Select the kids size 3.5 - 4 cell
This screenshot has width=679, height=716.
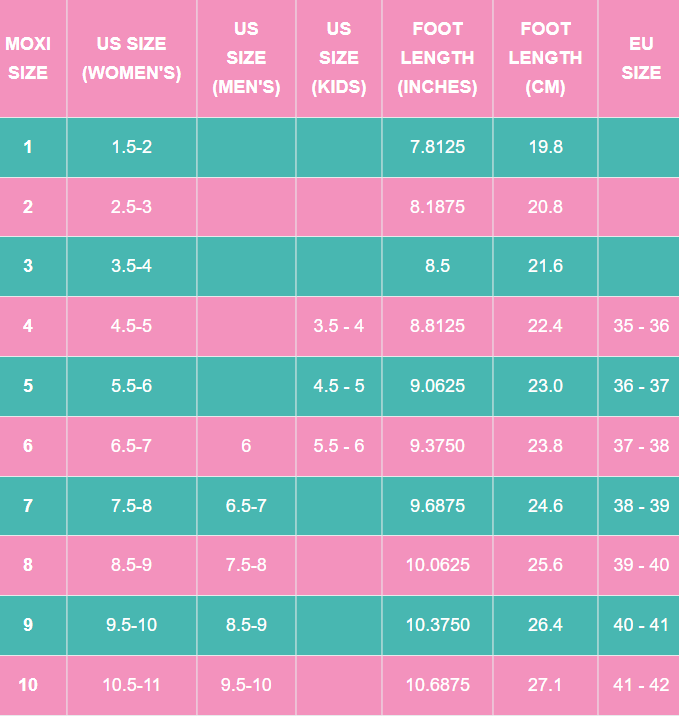pyautogui.click(x=339, y=326)
